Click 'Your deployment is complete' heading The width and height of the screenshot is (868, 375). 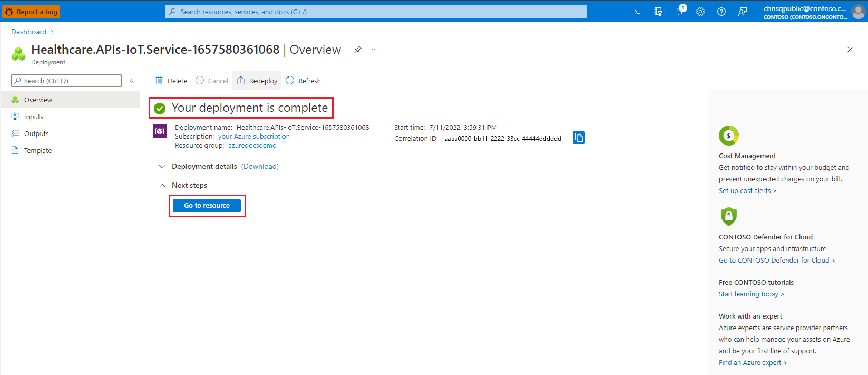[250, 108]
